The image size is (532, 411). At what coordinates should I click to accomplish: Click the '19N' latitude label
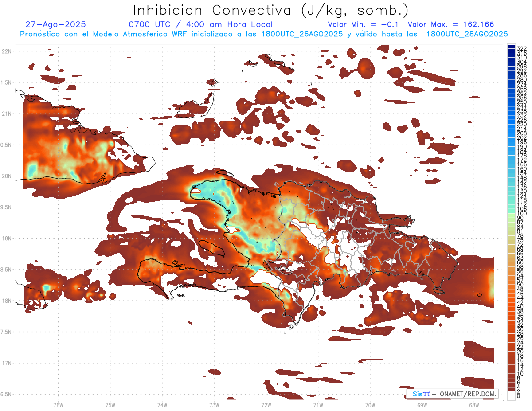tap(7, 239)
